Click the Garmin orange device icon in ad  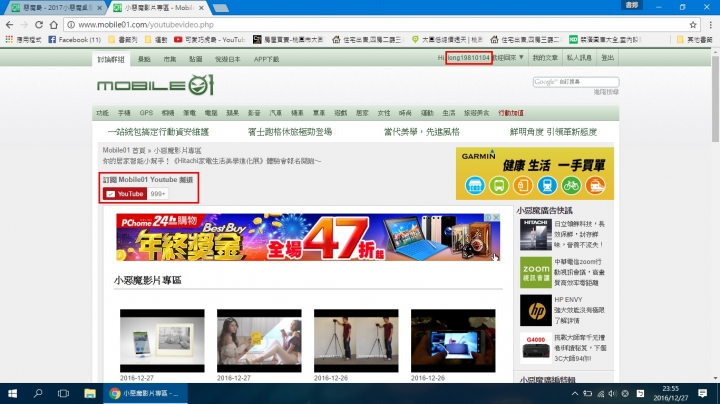point(523,186)
